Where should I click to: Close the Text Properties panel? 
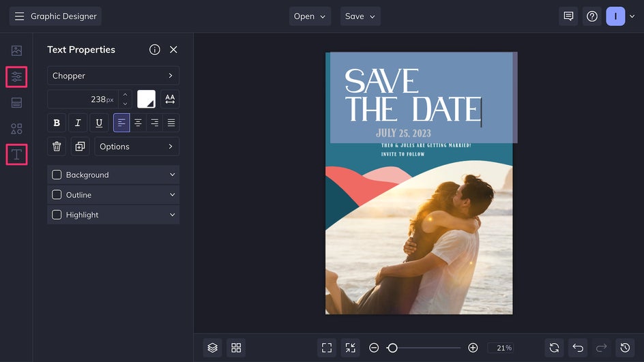click(x=173, y=50)
